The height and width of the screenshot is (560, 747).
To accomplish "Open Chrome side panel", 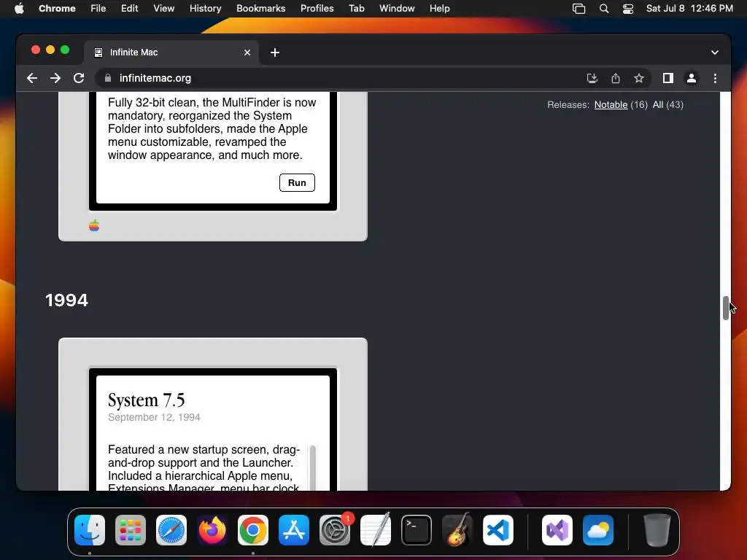I will [668, 78].
